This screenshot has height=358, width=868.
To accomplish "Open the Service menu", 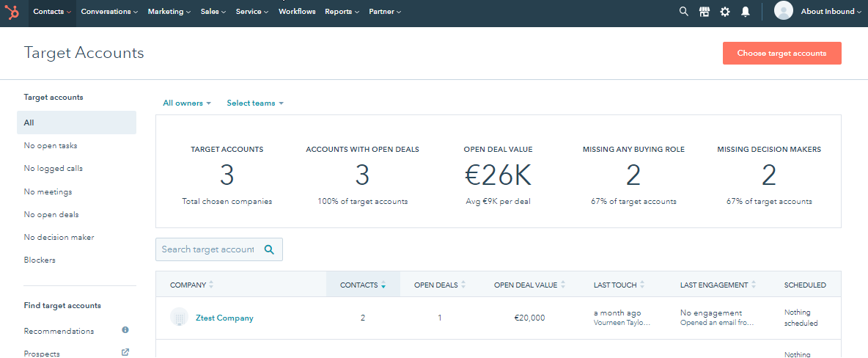I will [252, 12].
